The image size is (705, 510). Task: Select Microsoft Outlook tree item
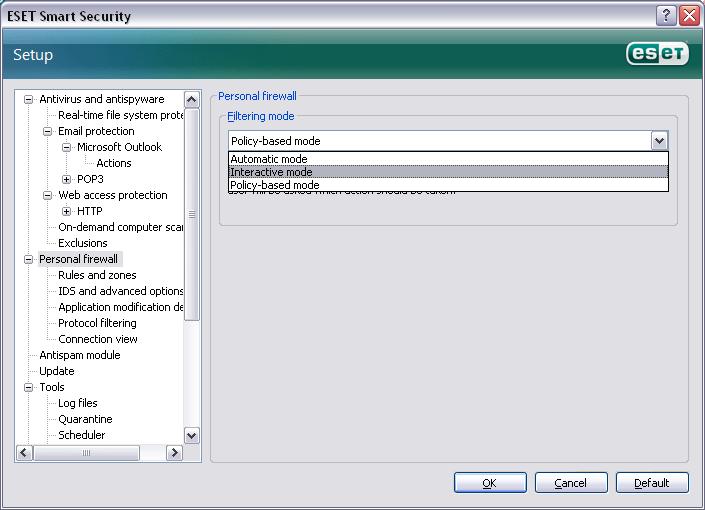(119, 147)
